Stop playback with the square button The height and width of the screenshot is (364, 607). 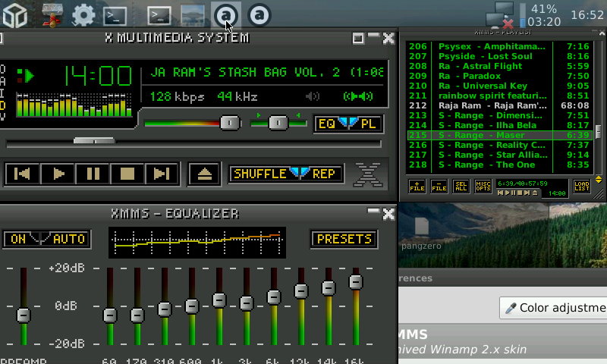(x=127, y=174)
